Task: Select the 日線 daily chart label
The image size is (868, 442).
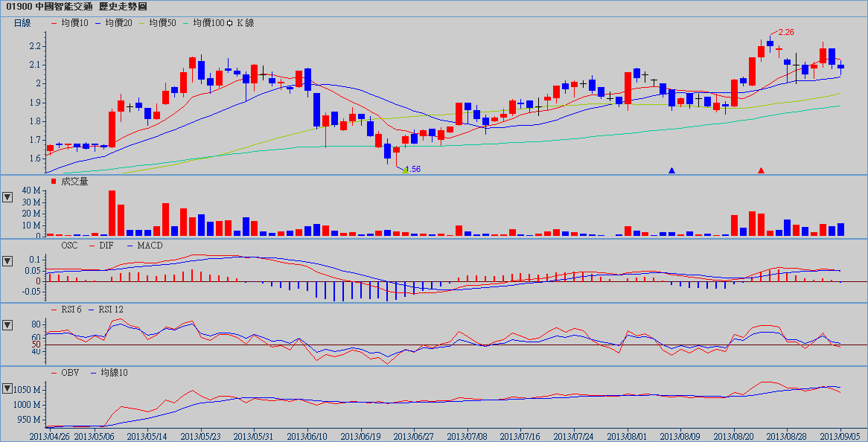Action: pos(23,23)
